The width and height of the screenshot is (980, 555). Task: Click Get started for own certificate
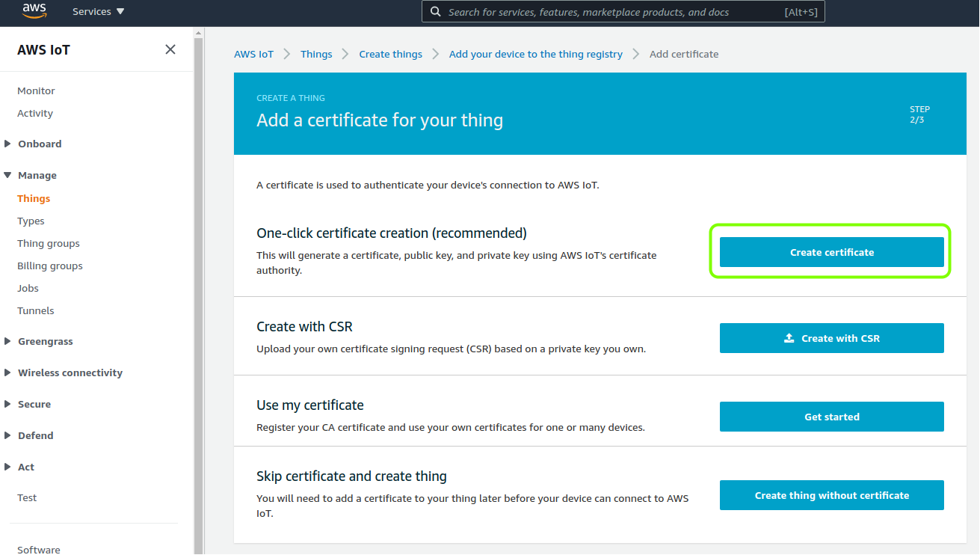point(831,417)
